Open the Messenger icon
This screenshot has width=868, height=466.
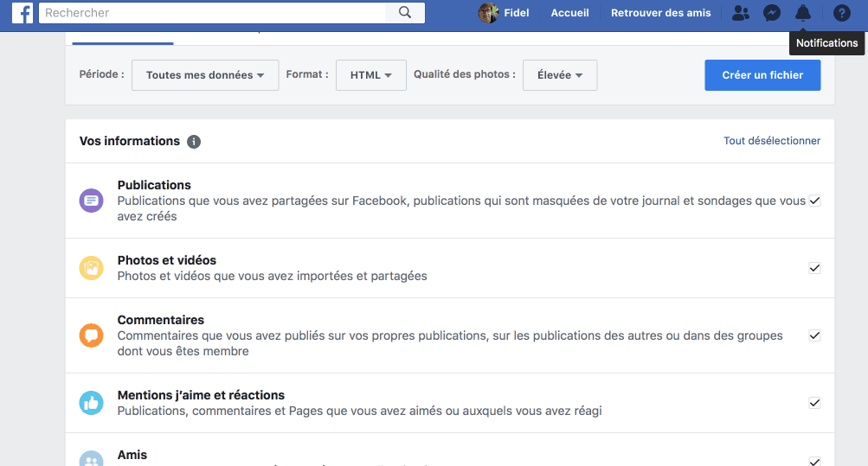[x=772, y=13]
